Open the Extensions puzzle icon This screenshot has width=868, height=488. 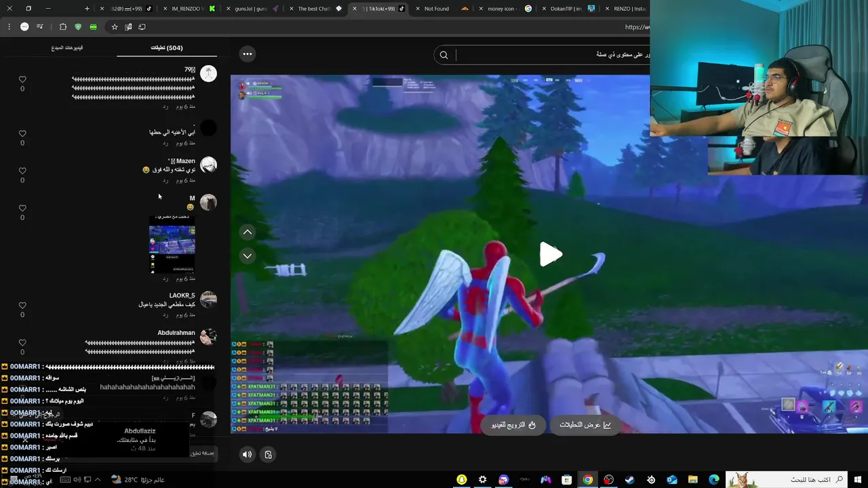tap(63, 27)
